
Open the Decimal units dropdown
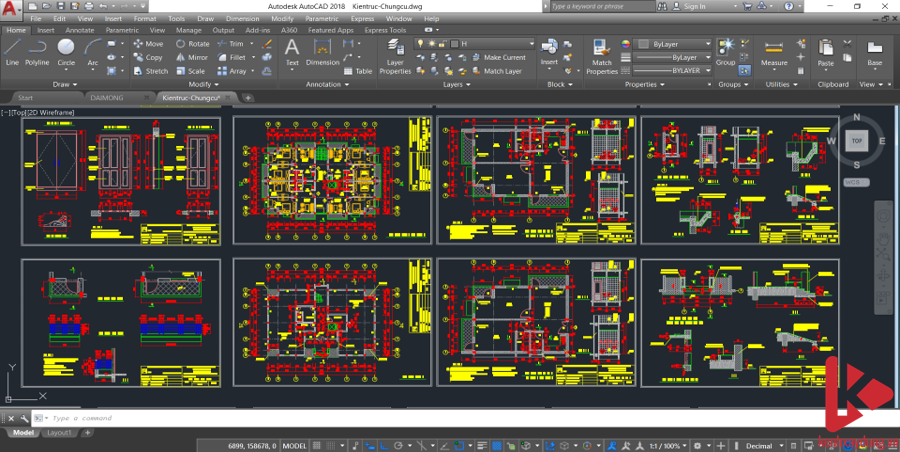coord(761,445)
